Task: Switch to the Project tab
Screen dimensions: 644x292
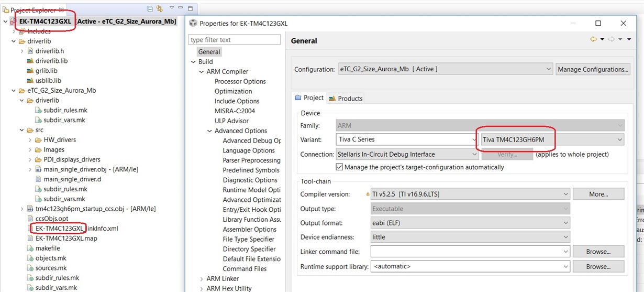Action: coord(309,98)
